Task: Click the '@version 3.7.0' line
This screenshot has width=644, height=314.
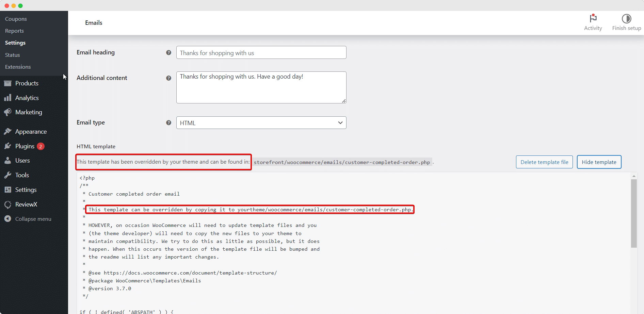Action: pyautogui.click(x=107, y=288)
